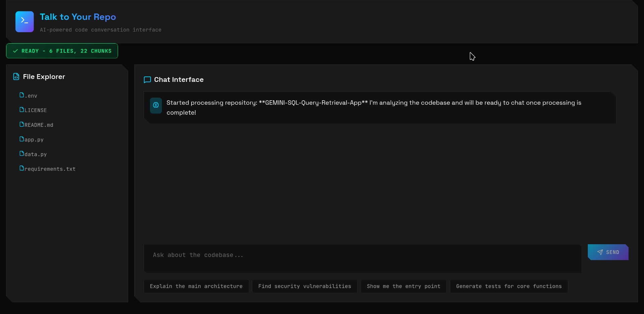Click the checkmark icon in Ready status badge
This screenshot has height=314, width=644.
coord(15,51)
